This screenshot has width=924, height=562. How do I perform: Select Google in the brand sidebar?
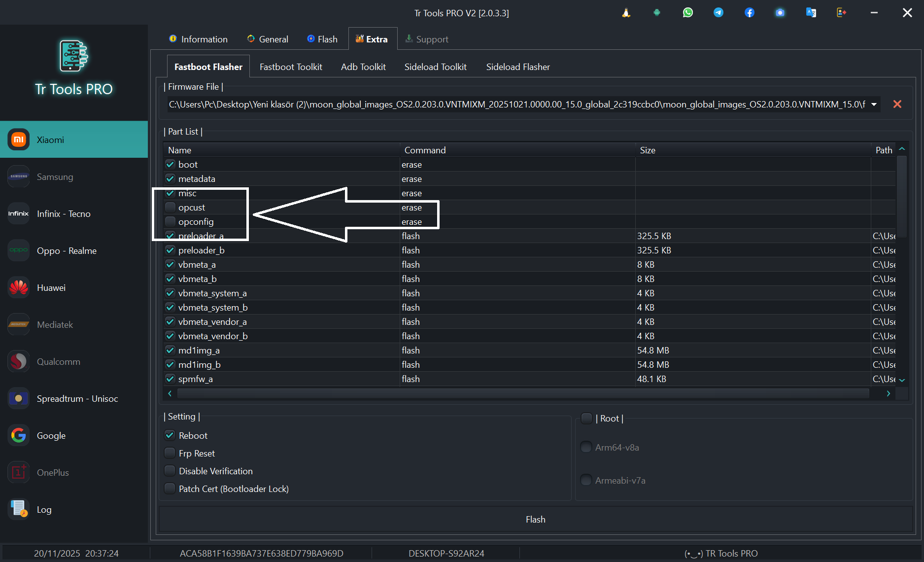(74, 435)
